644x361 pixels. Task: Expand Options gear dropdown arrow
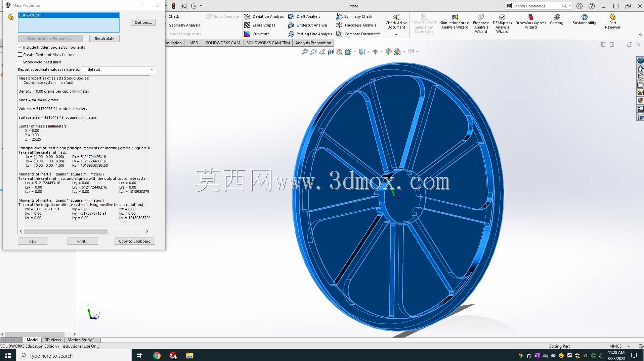pos(201,6)
